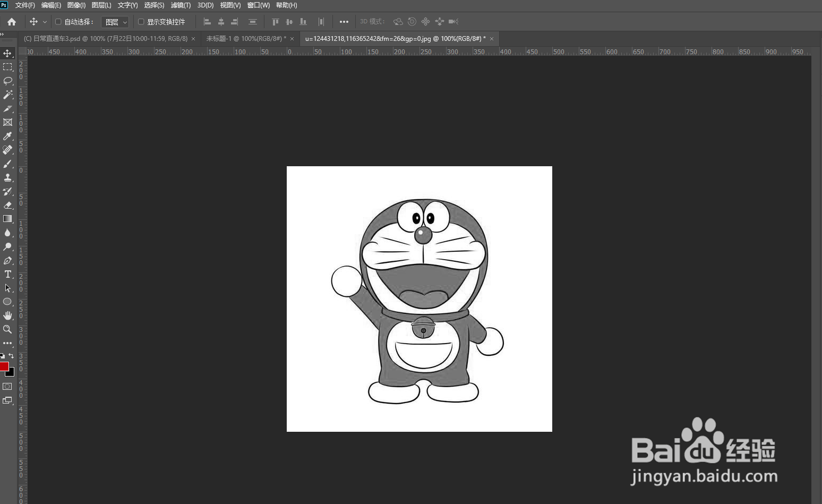Swap foreground and background colors
The width and height of the screenshot is (822, 504).
11,356
